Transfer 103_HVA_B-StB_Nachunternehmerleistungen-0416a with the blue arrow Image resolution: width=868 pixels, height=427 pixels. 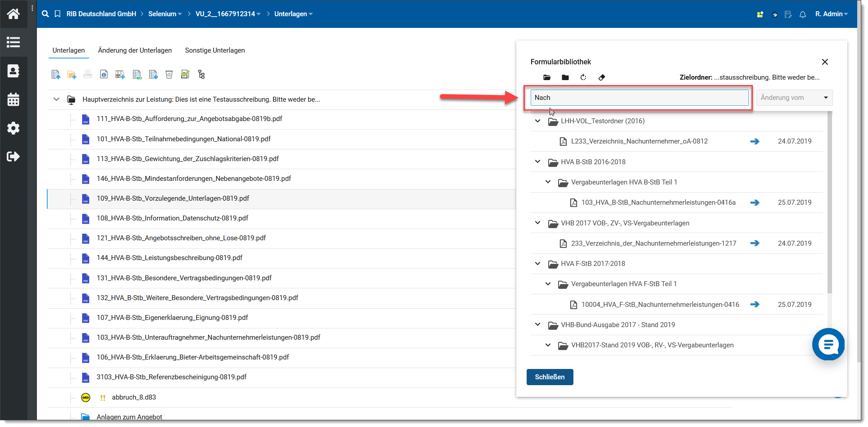pos(755,202)
